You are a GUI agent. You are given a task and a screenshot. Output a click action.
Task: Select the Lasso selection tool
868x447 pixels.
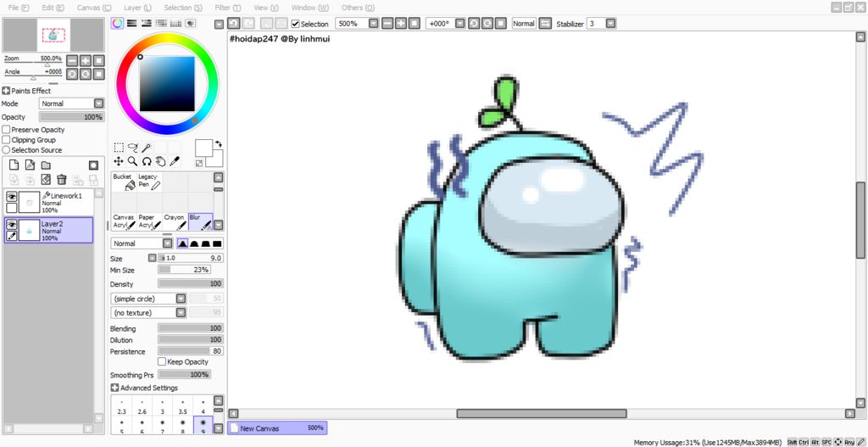[133, 148]
